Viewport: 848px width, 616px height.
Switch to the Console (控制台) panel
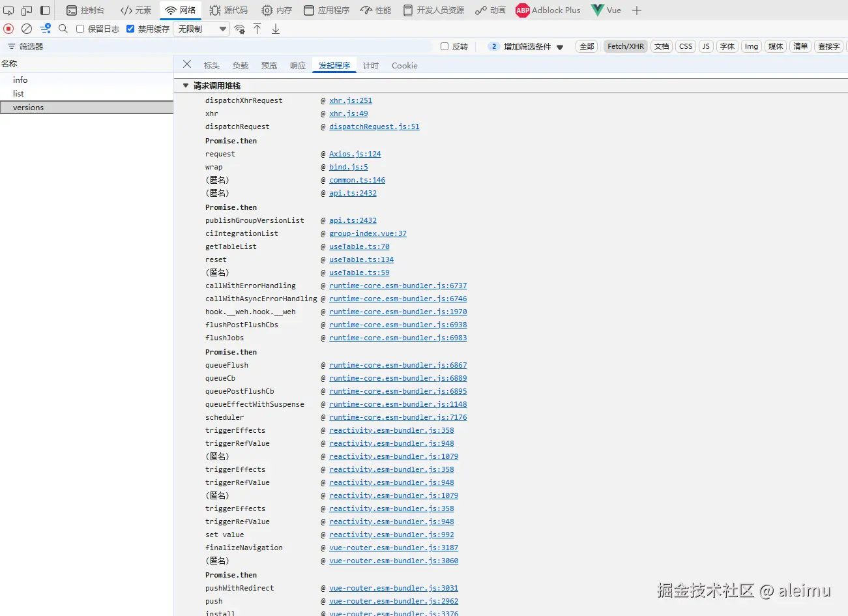pos(85,10)
